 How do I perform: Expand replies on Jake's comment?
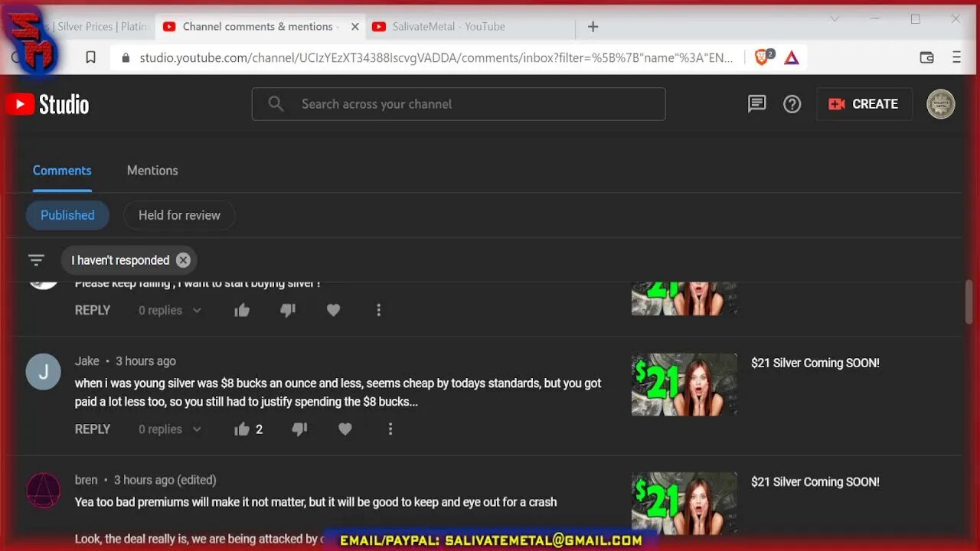click(170, 429)
